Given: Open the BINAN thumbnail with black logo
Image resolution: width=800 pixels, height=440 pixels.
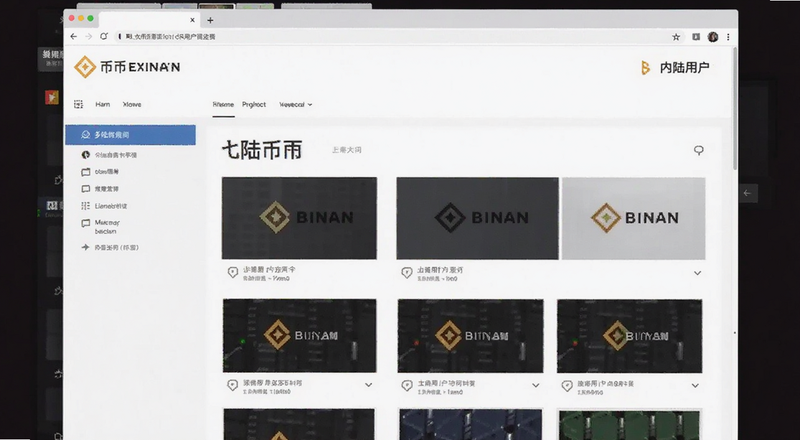Looking at the screenshot, I should (x=478, y=218).
